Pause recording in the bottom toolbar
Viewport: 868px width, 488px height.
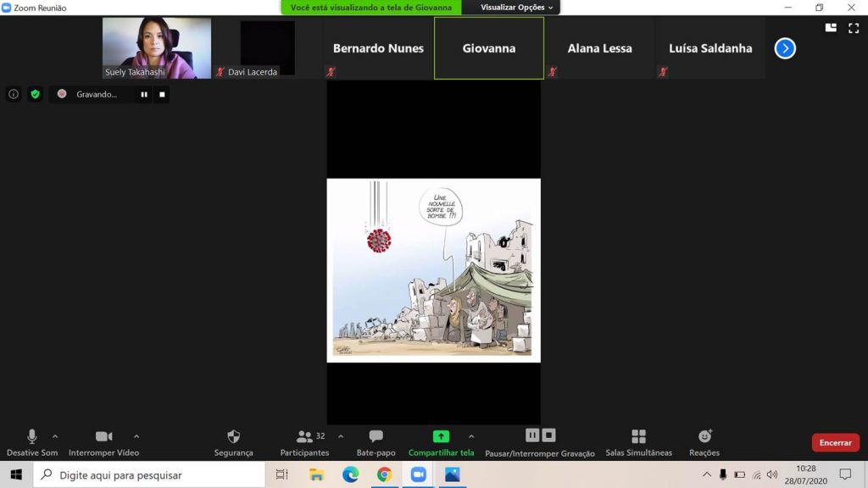(532, 435)
